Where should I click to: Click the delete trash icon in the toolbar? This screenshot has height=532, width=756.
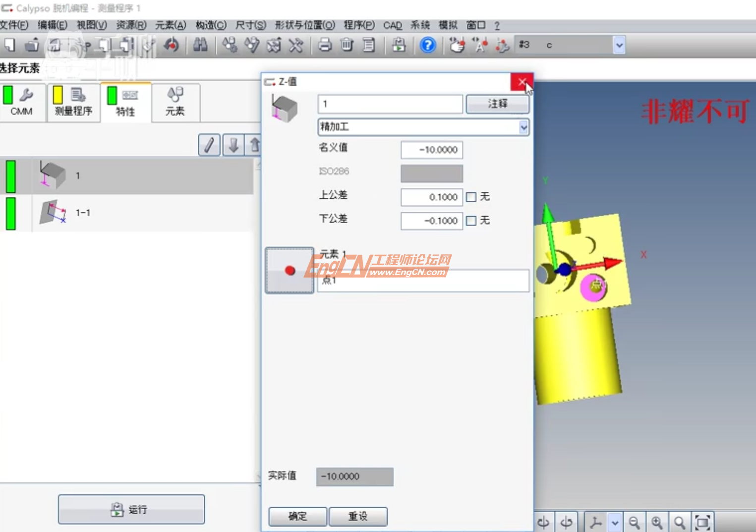(x=347, y=45)
